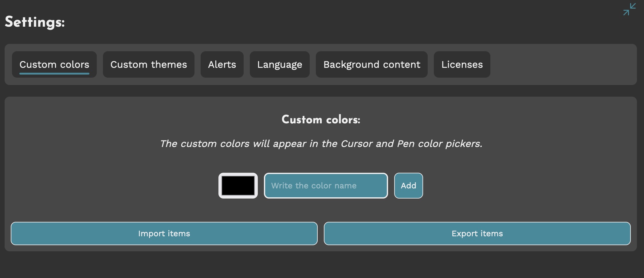View the Licenses tab
The image size is (644, 278).
(x=462, y=64)
